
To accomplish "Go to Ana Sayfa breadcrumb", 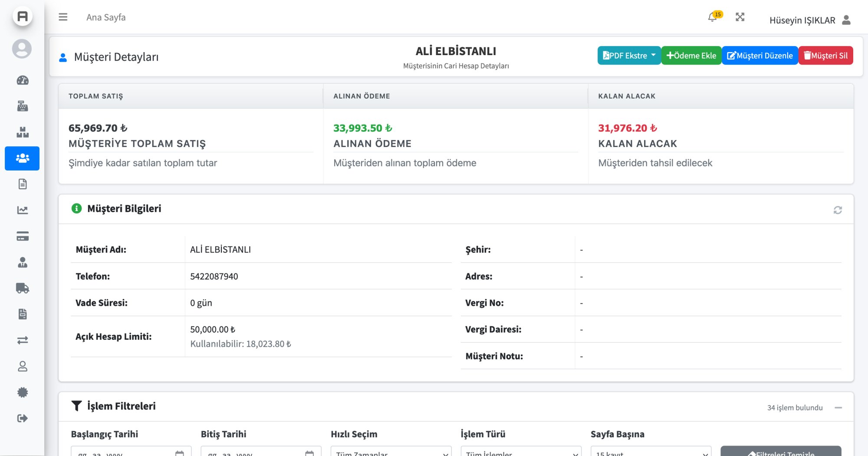I will (106, 17).
